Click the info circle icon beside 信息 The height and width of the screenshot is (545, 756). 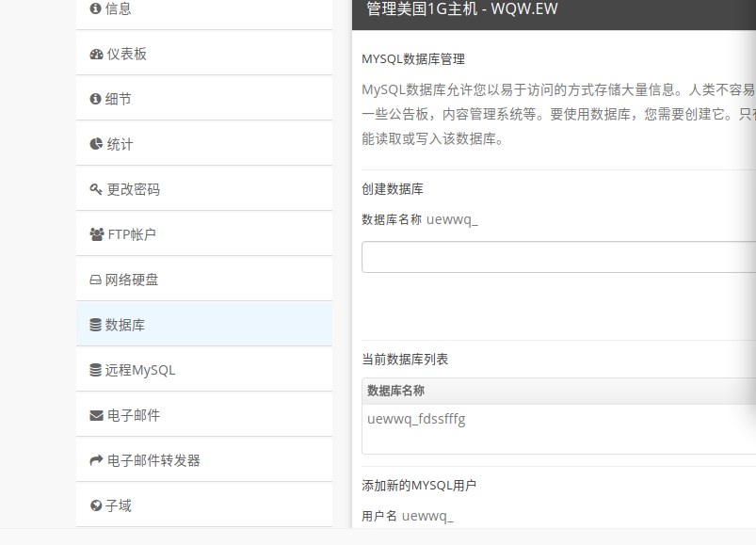[95, 8]
